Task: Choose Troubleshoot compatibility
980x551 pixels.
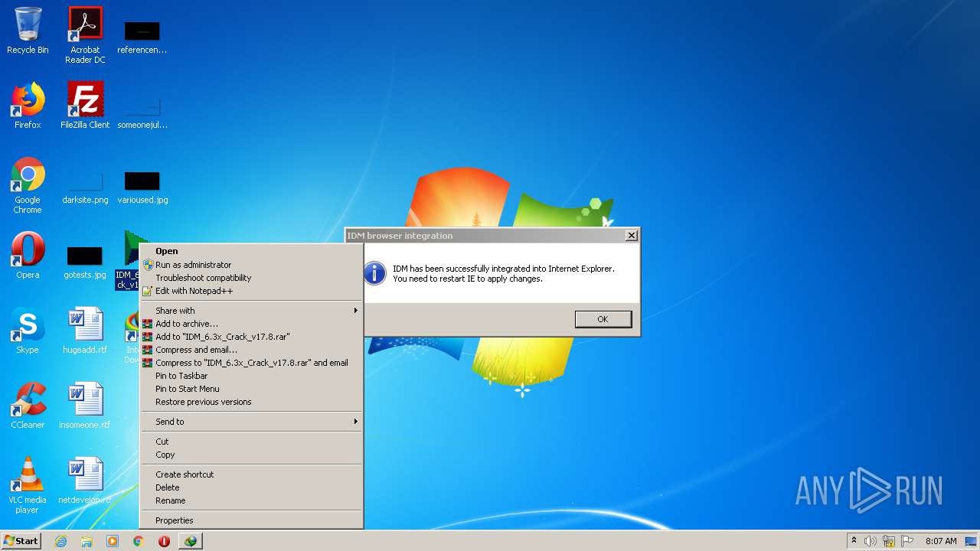Action: 251,278
